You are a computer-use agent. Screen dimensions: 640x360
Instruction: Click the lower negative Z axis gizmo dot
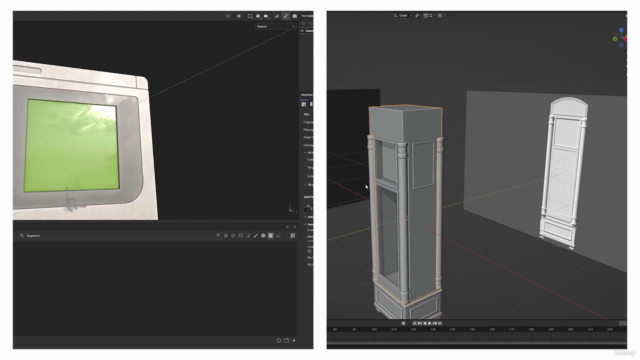pyautogui.click(x=621, y=45)
